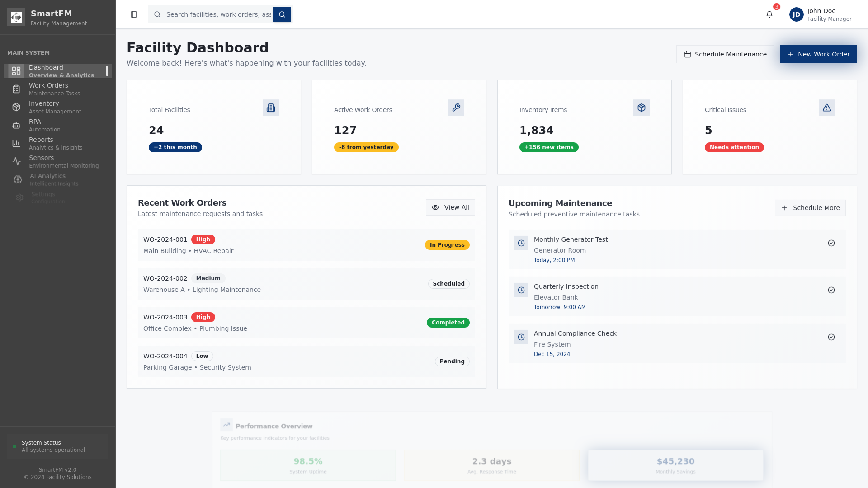This screenshot has height=488, width=868.
Task: Click the Schedule More button
Action: [810, 208]
